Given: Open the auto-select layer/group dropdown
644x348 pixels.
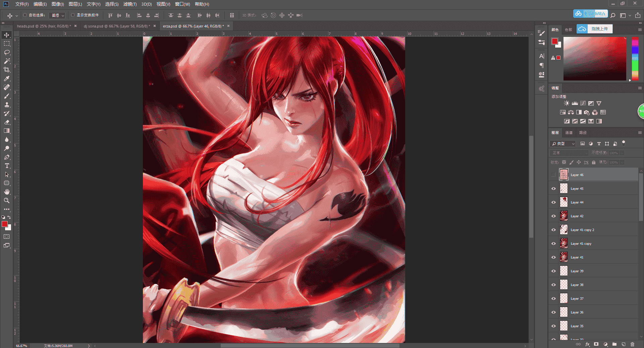Looking at the screenshot, I should [57, 15].
